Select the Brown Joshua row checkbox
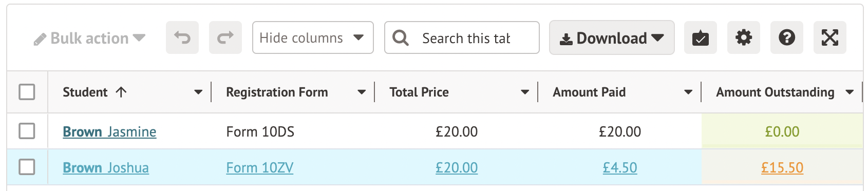Screen dimensions: 868x191 (27, 167)
